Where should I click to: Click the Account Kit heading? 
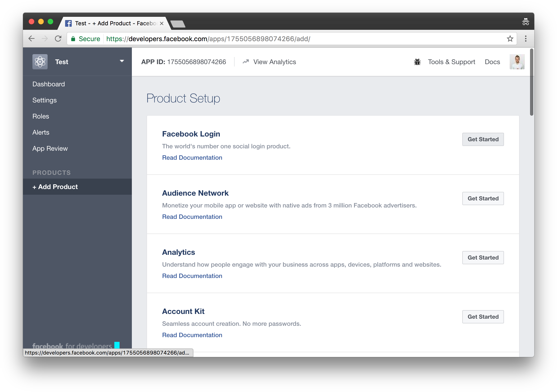[183, 311]
